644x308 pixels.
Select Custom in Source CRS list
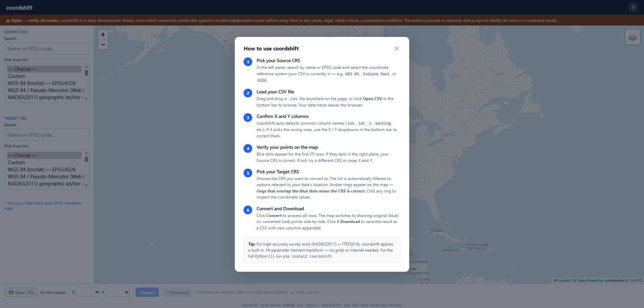pos(44,76)
